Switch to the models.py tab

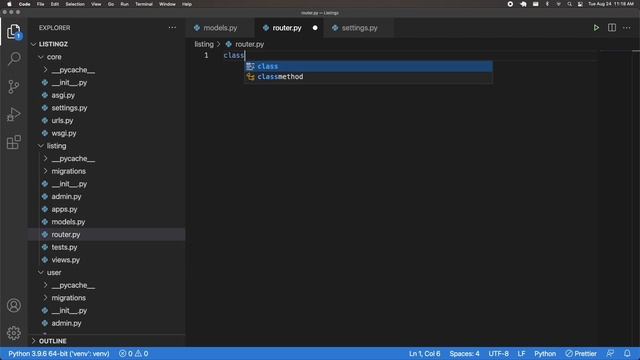coord(220,28)
